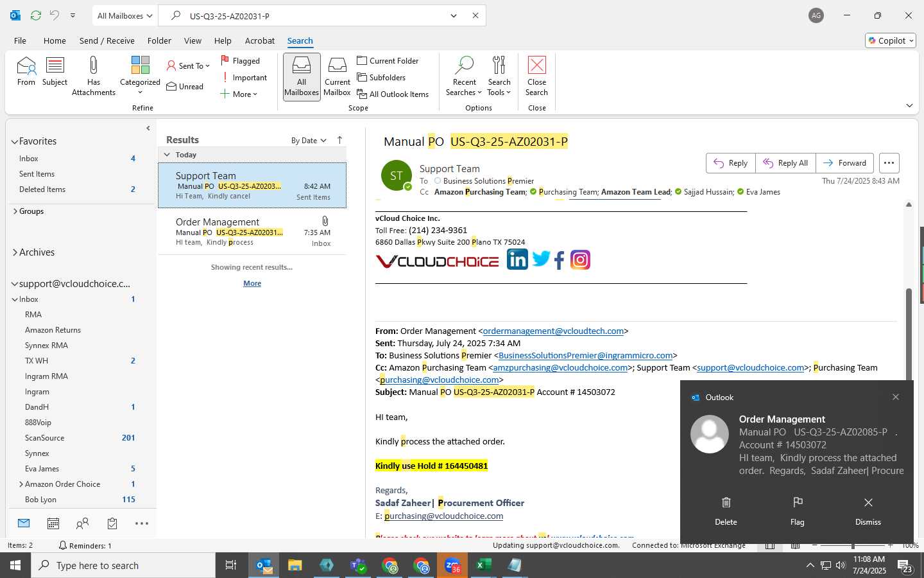Open the Facebook icon in signature

click(559, 260)
